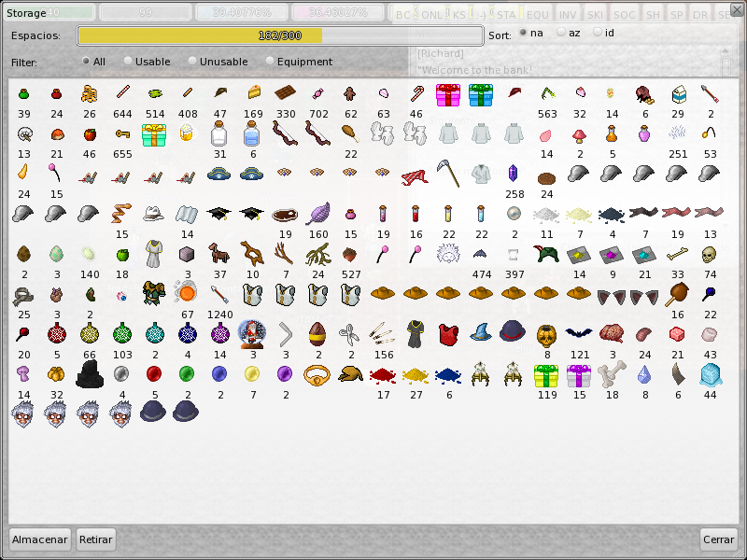This screenshot has width=747, height=560.
Task: Sort items by na
Action: (x=530, y=33)
